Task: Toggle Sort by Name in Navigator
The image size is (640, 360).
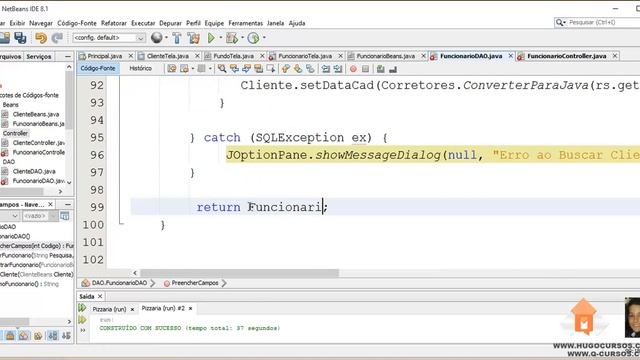Action: tap(53, 336)
